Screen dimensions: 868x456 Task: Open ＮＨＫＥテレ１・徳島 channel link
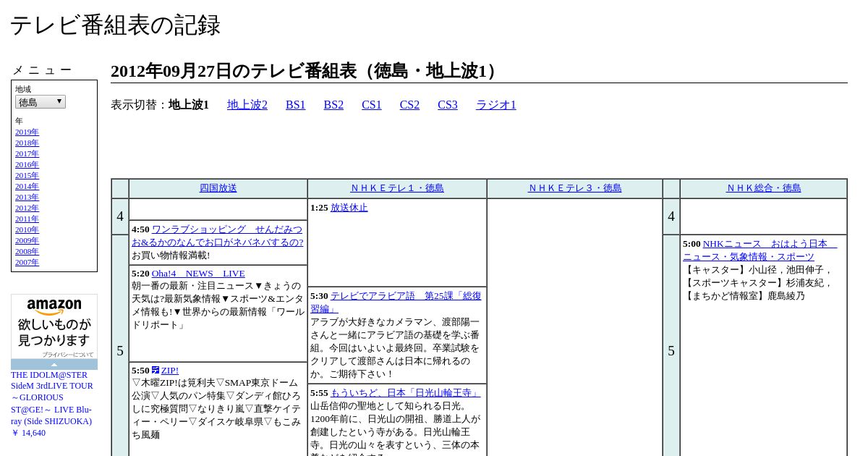pos(397,188)
